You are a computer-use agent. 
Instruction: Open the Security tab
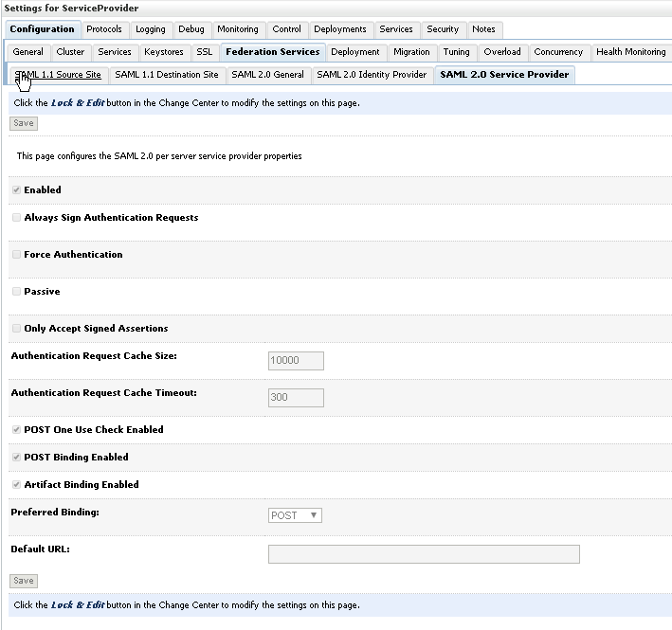443,29
